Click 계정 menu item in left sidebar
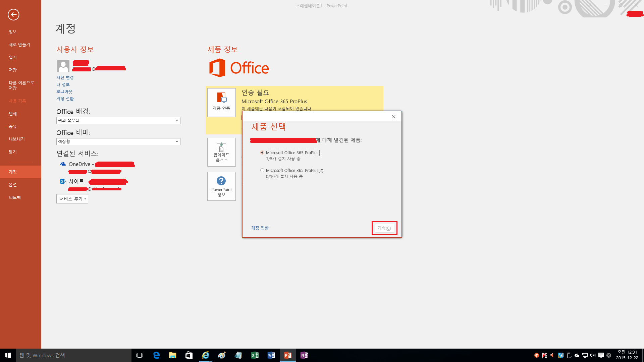The image size is (644, 362). tap(20, 172)
